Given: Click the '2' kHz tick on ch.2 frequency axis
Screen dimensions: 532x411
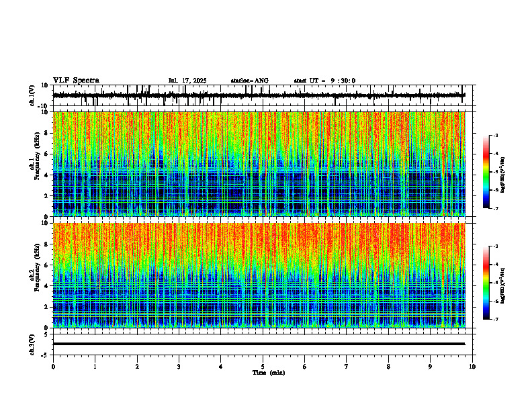Looking at the screenshot, I should pos(47,307).
